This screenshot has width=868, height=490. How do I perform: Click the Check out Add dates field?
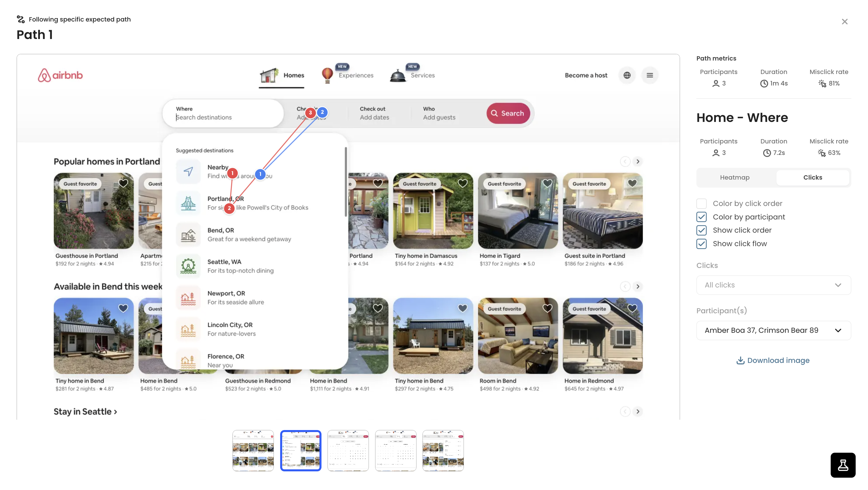(x=379, y=113)
